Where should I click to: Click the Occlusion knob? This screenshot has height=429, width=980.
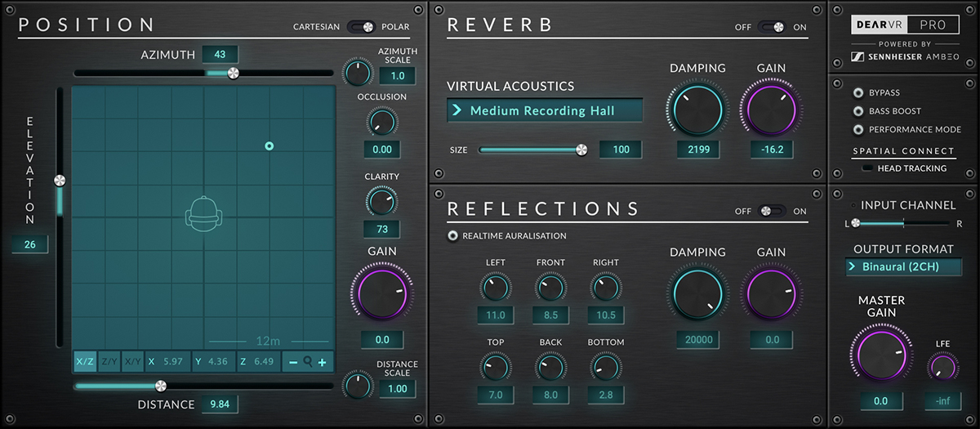point(381,123)
